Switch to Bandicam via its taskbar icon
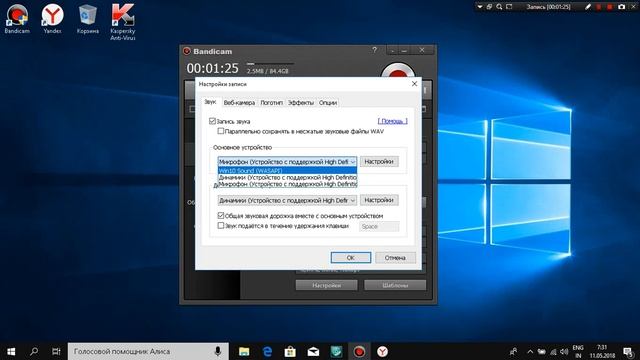The width and height of the screenshot is (640, 360). pyautogui.click(x=359, y=351)
